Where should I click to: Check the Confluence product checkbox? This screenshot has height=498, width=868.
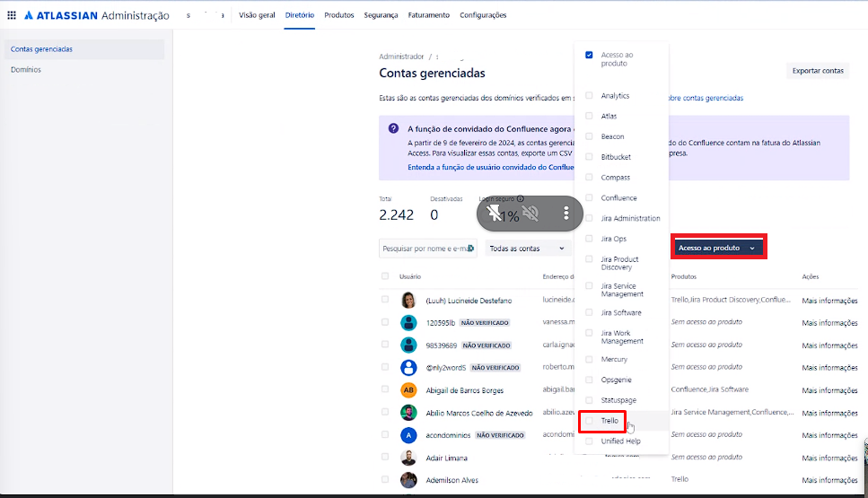(x=589, y=197)
